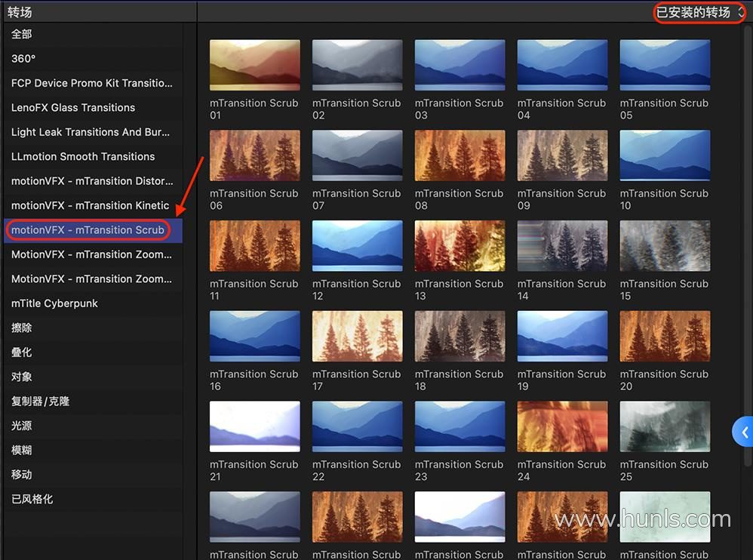Select mTransition Scrub 09 thumbnail
Viewport: 753px width, 560px height.
pyautogui.click(x=562, y=155)
